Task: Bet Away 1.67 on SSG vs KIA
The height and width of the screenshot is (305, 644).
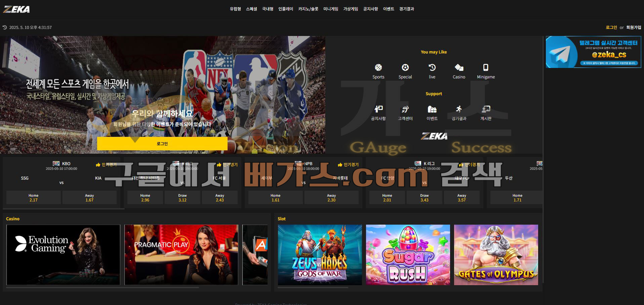Action: tap(89, 197)
